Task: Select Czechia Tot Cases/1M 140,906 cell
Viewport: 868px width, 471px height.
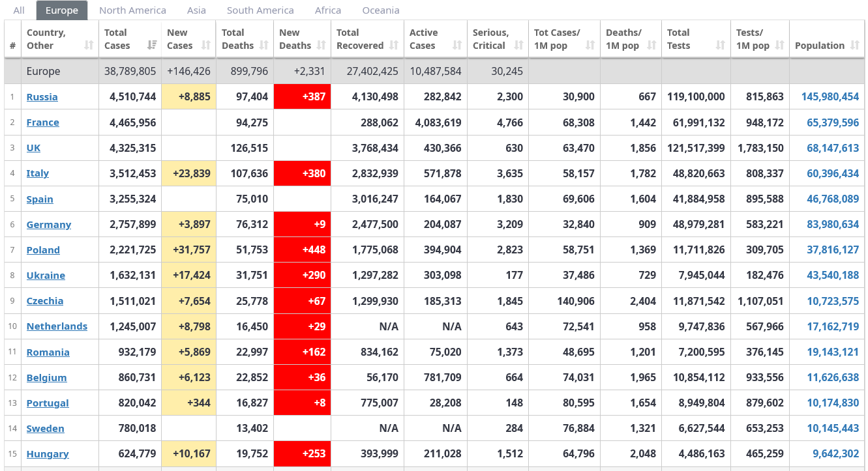Action: coord(565,301)
